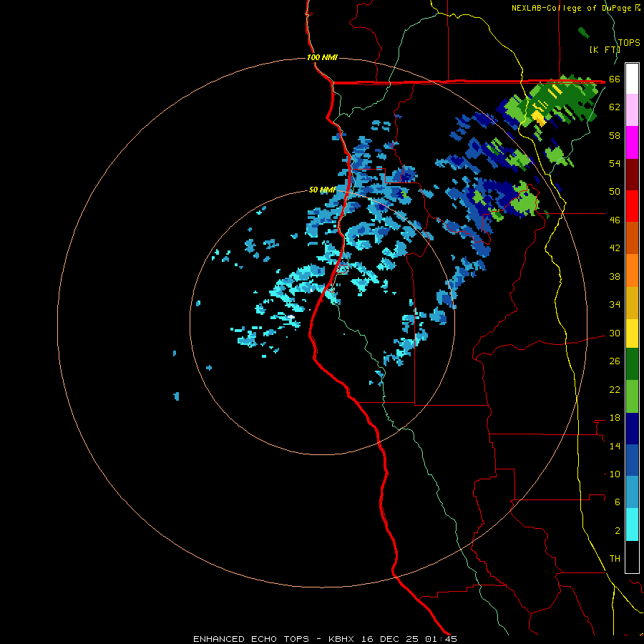This screenshot has height=644, width=644.
Task: Click the "6" legend value
Action: (x=618, y=502)
